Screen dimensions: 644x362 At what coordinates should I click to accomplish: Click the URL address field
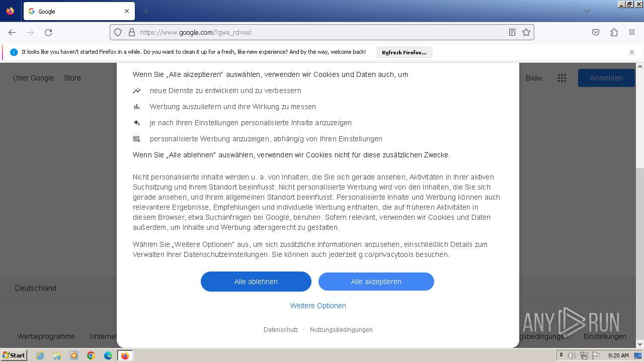point(322,32)
